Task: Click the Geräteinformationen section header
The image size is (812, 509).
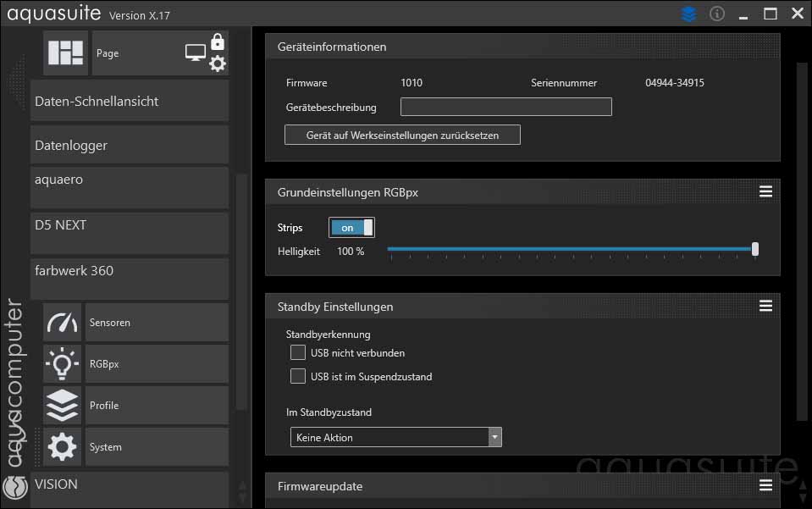Action: click(522, 47)
